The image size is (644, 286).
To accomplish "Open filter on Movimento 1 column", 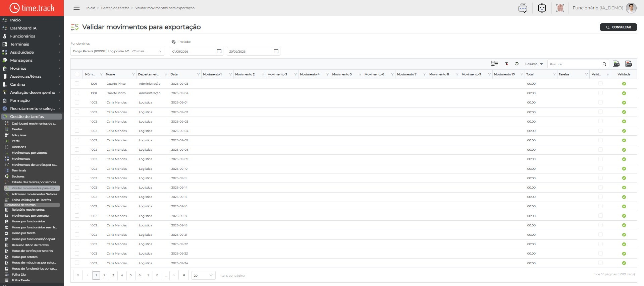I will point(230,74).
